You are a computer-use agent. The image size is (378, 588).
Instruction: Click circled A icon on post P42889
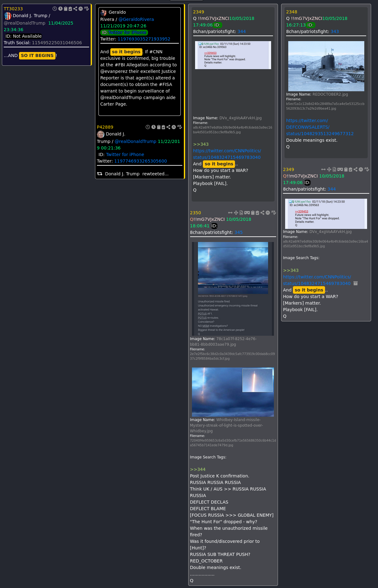pyautogui.click(x=174, y=127)
